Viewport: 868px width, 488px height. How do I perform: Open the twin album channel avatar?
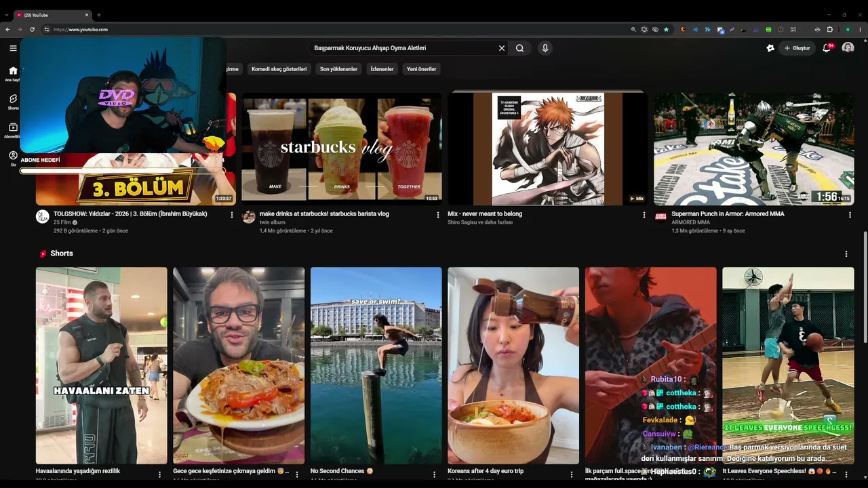pos(249,216)
